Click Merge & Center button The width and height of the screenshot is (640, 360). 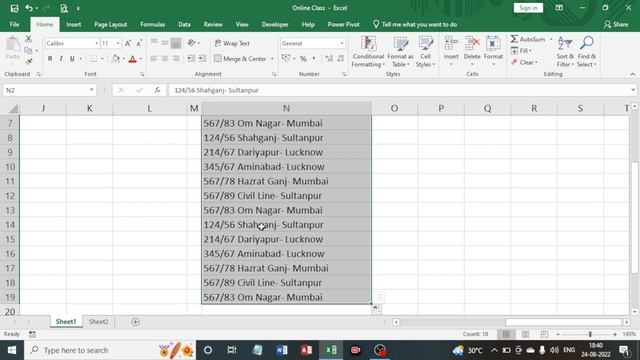coord(240,59)
